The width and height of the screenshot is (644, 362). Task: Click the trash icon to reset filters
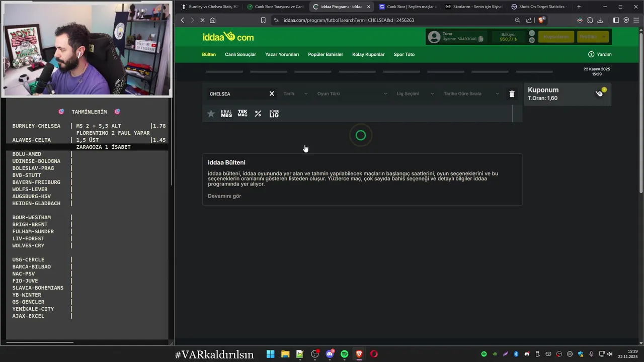(x=512, y=94)
